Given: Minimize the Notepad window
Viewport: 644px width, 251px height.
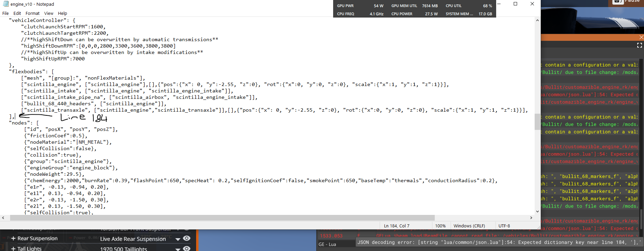Looking at the screenshot, I should pos(499,4).
